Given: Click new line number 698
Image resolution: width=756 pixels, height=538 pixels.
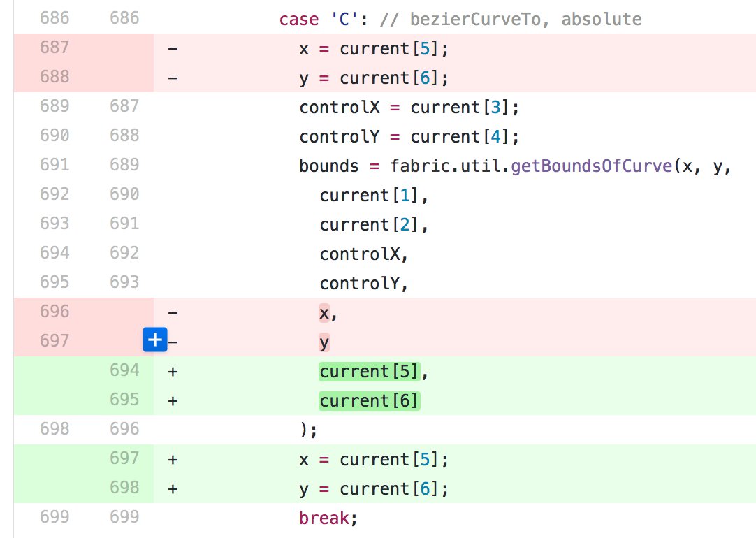Looking at the screenshot, I should tap(124, 488).
